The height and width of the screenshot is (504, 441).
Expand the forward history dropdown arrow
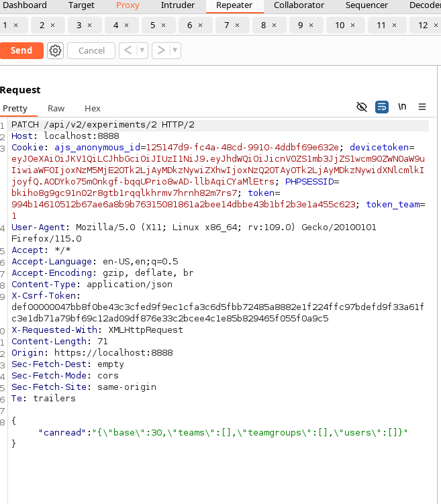coord(175,50)
